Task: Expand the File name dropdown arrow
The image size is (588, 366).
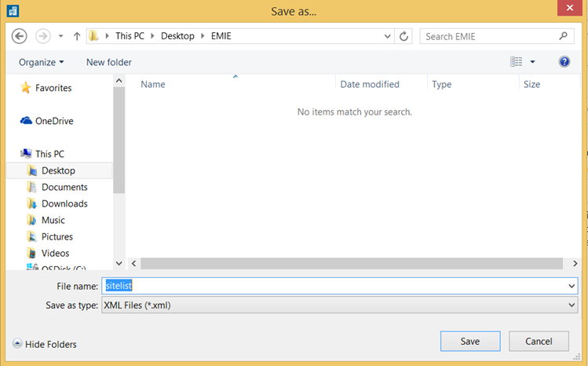Action: [572, 286]
